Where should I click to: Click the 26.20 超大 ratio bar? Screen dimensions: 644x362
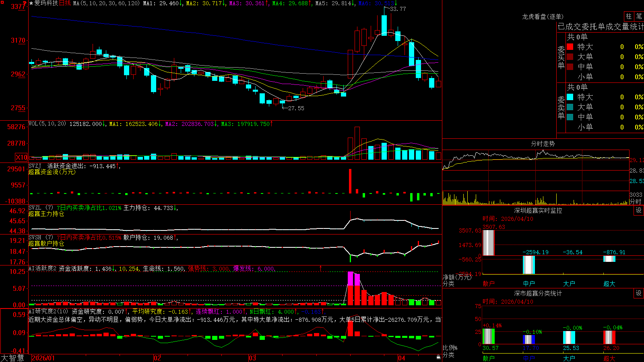click(609, 337)
